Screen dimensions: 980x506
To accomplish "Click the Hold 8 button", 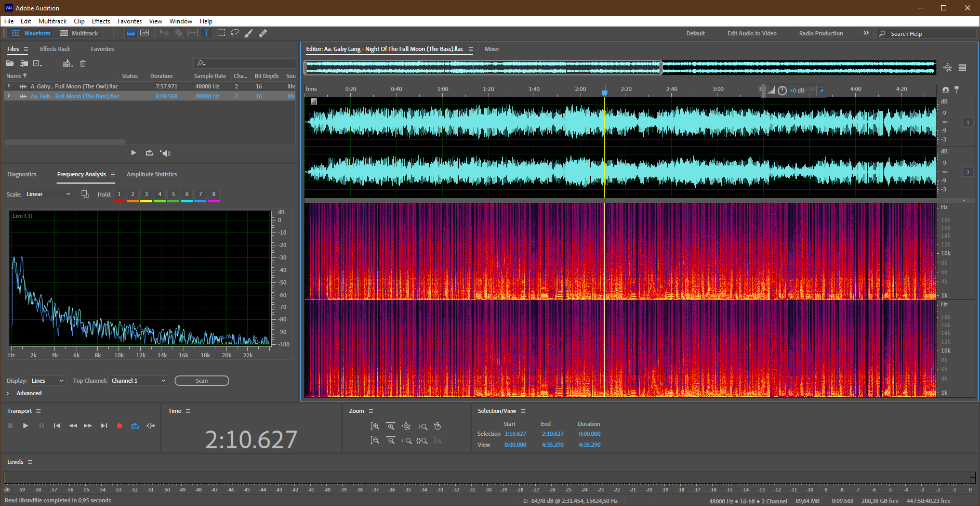I will point(214,194).
